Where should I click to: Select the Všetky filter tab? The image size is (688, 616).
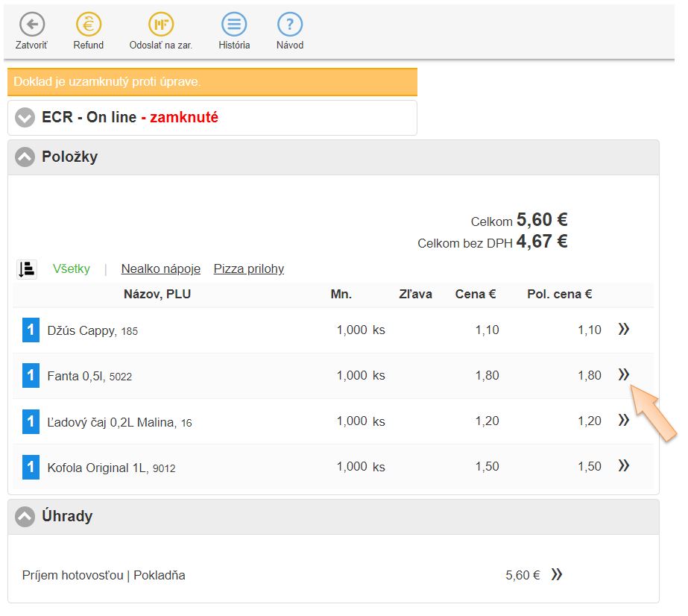[72, 269]
